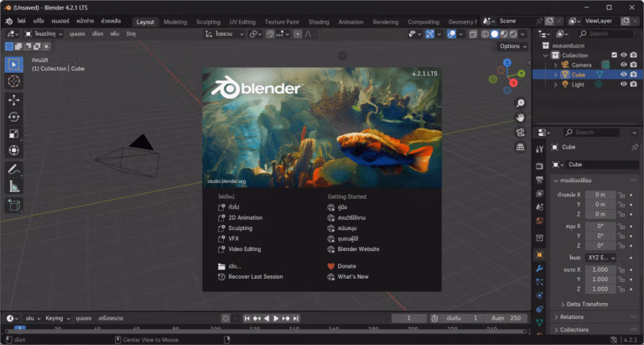Toggle visibility of Cube in outliner
The image size is (644, 345).
pyautogui.click(x=624, y=75)
